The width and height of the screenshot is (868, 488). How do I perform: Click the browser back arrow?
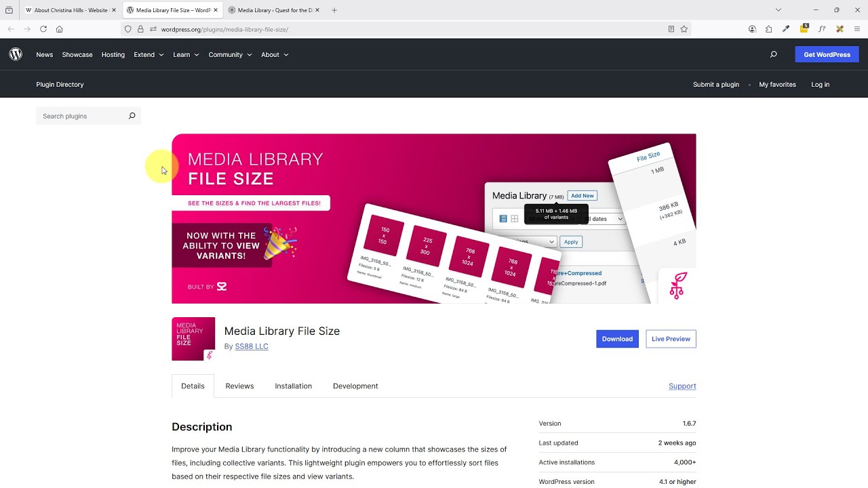[x=11, y=29]
